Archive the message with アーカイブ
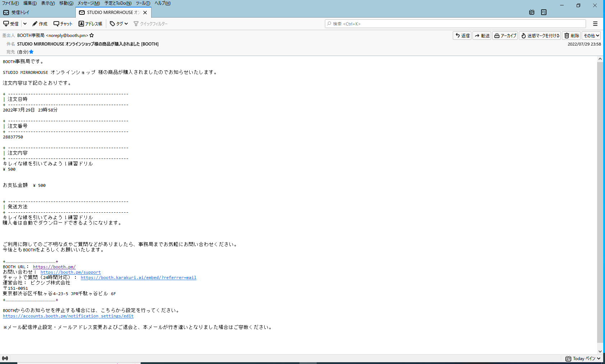The height and width of the screenshot is (364, 605). pos(505,36)
